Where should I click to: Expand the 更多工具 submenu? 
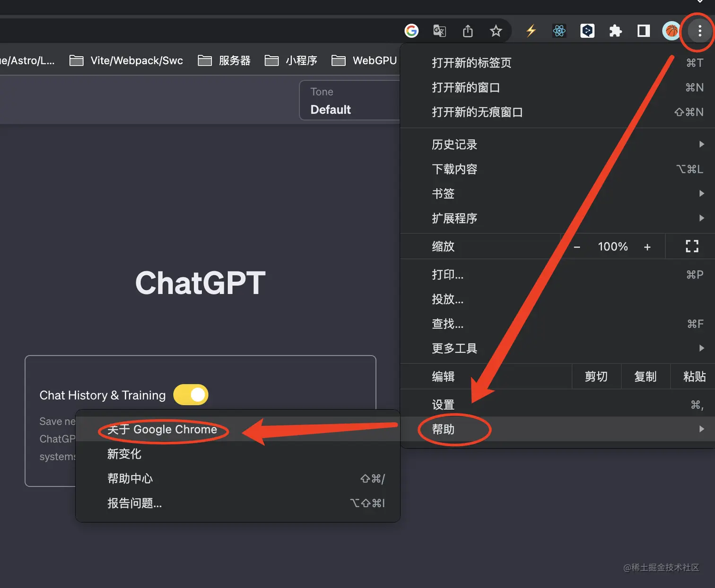pyautogui.click(x=558, y=348)
